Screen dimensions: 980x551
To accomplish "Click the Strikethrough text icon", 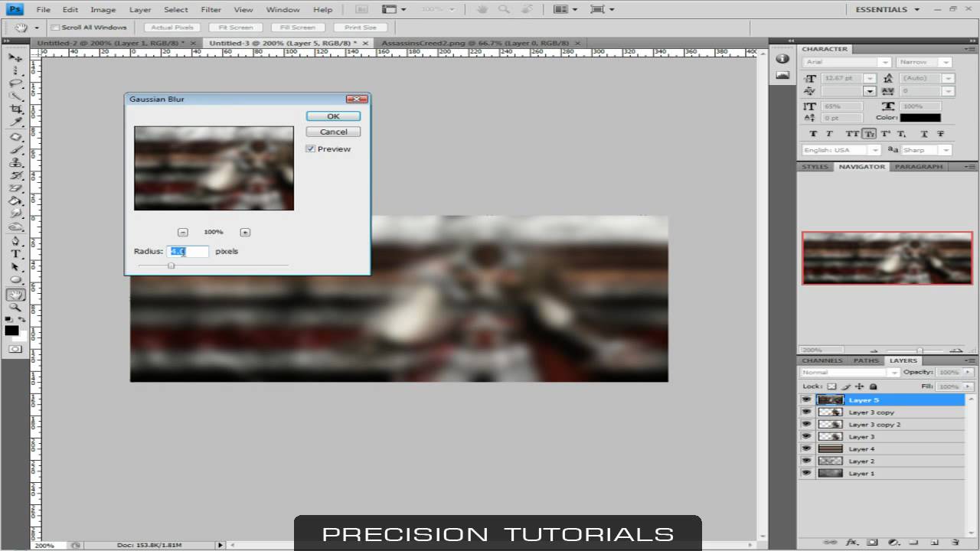I will 940,133.
